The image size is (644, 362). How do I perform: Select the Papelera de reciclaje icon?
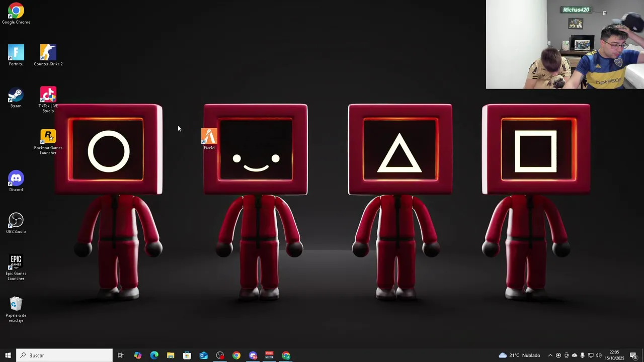(16, 309)
